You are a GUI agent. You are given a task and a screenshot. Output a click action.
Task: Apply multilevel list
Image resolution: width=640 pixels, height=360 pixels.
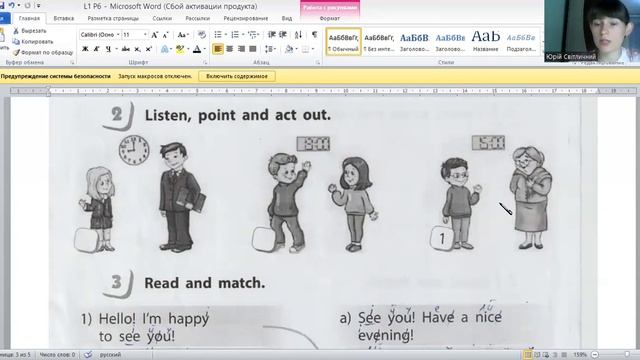point(252,35)
